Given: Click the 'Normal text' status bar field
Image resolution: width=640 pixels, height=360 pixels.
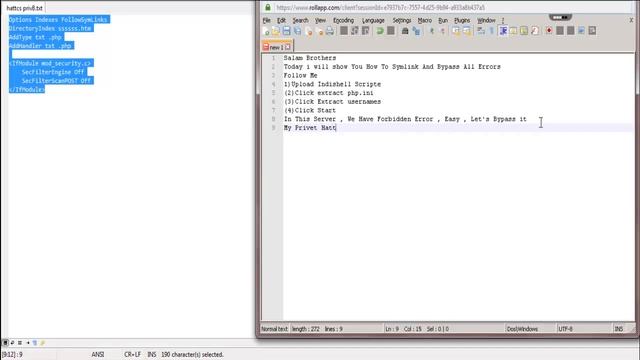Looking at the screenshot, I should pyautogui.click(x=274, y=329).
